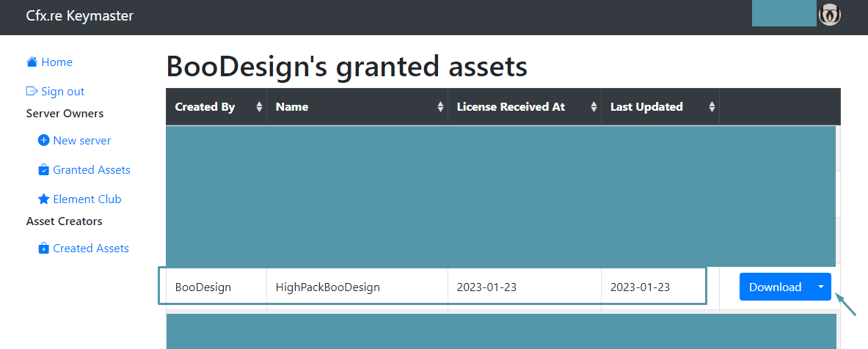This screenshot has height=349, width=868.
Task: Select the HighPackBooDesign name cell
Action: click(x=328, y=287)
